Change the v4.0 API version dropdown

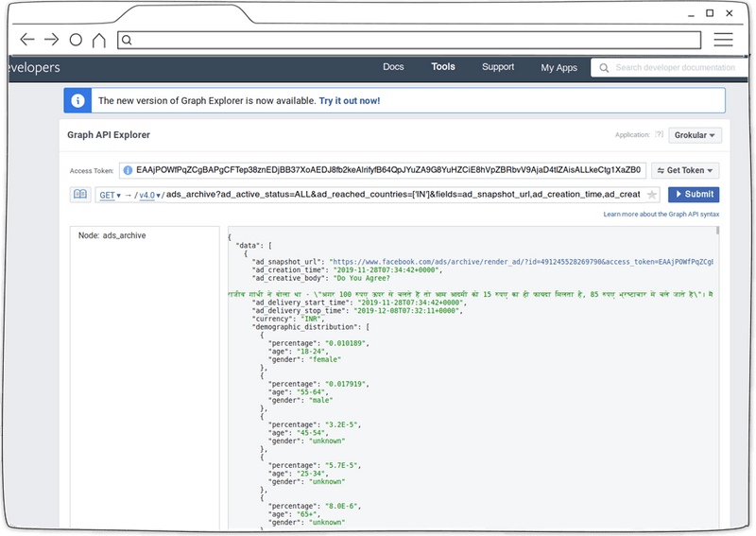pyautogui.click(x=149, y=196)
